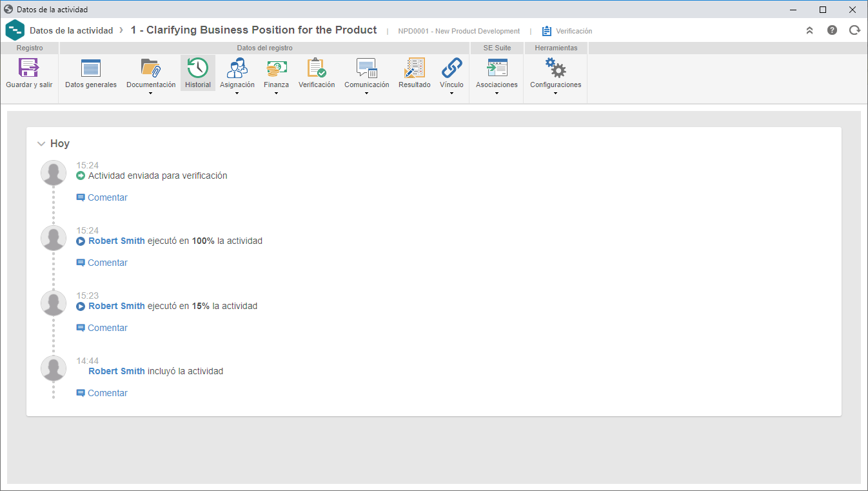Open Robert Smith link in 'incluyó' entry

(117, 371)
